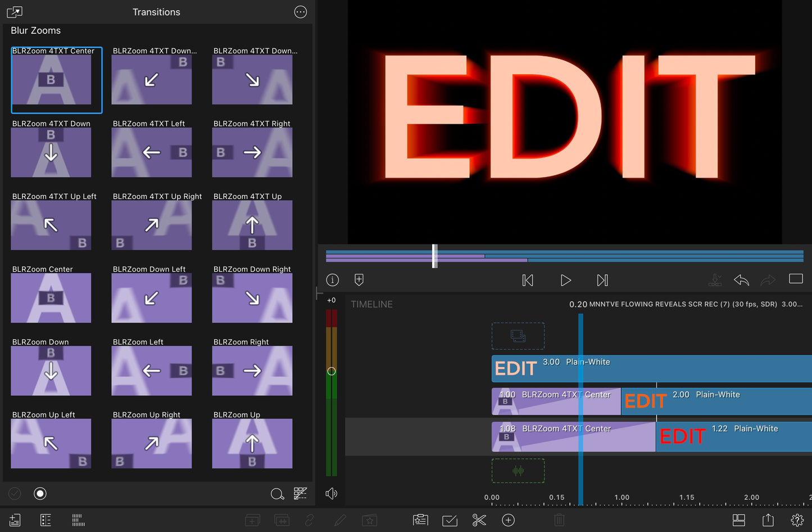Click the Transitions panel title

coord(156,12)
